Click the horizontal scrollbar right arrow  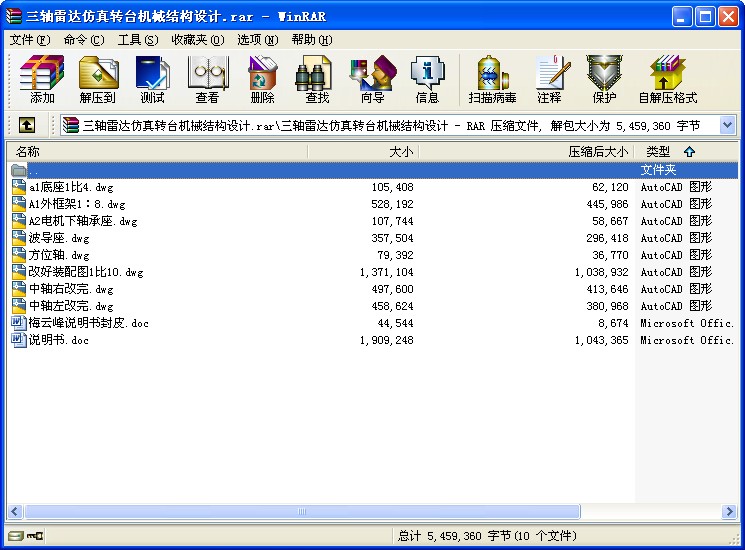click(x=729, y=512)
